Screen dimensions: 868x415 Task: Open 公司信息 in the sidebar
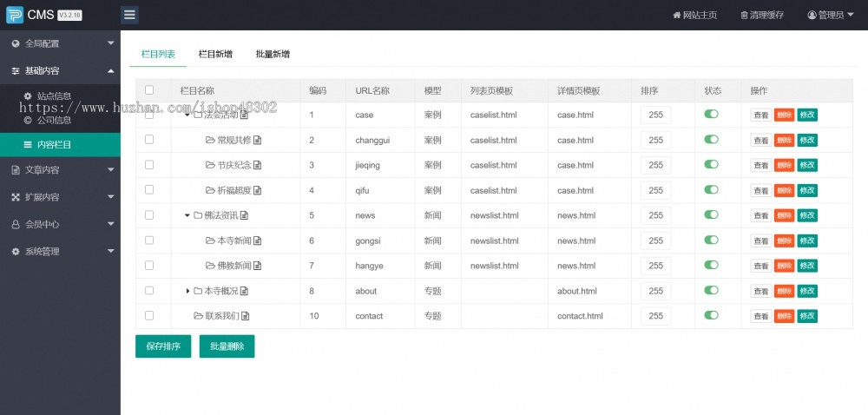54,120
